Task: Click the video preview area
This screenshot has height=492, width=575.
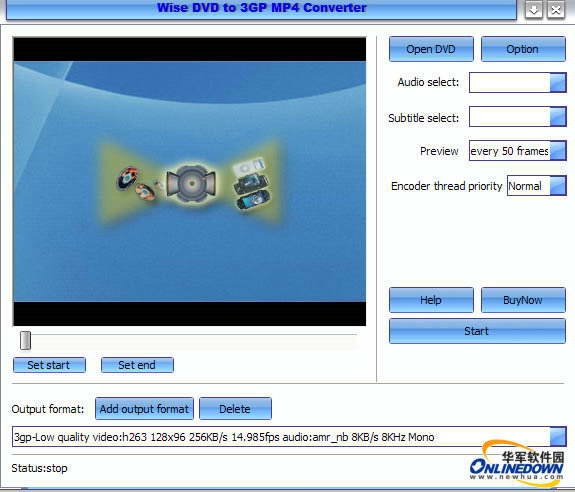Action: pos(190,181)
